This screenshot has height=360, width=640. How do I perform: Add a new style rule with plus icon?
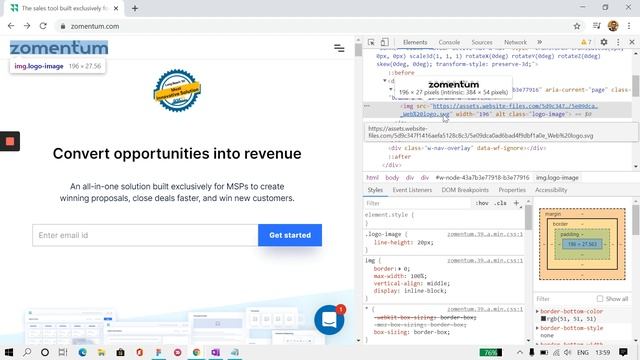click(x=516, y=203)
